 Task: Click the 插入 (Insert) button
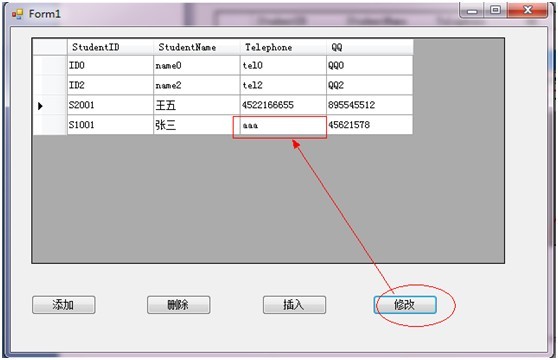(294, 305)
